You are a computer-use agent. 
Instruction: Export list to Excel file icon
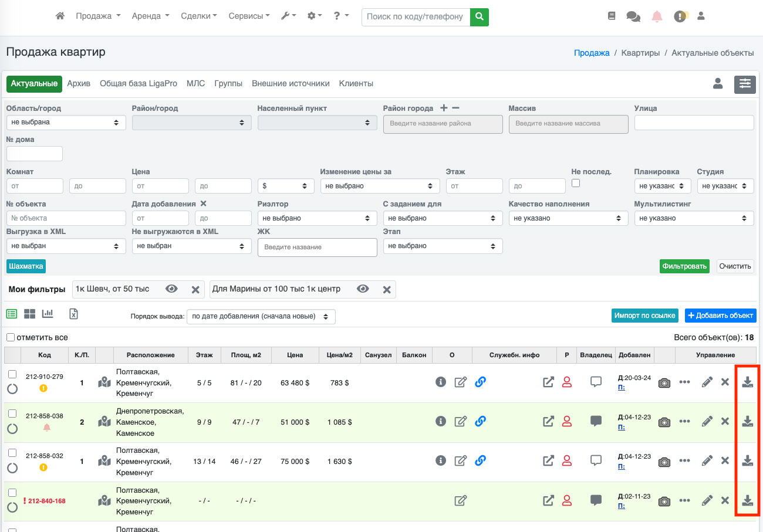73,314
